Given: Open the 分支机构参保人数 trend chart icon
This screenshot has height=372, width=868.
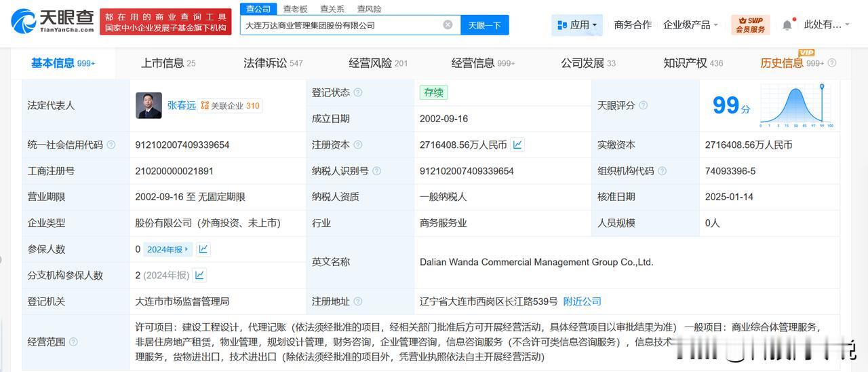Looking at the screenshot, I should pos(199,275).
